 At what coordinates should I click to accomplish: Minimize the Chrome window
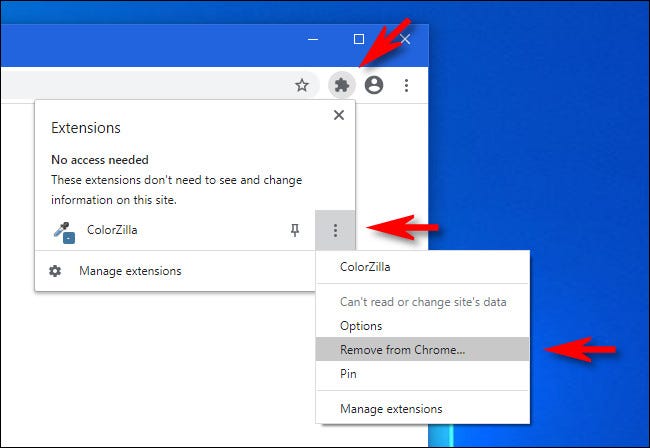pyautogui.click(x=313, y=39)
